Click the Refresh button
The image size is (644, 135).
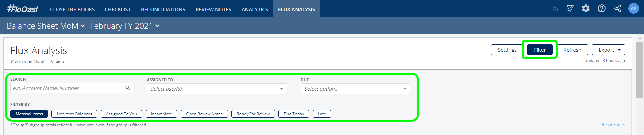pos(572,50)
